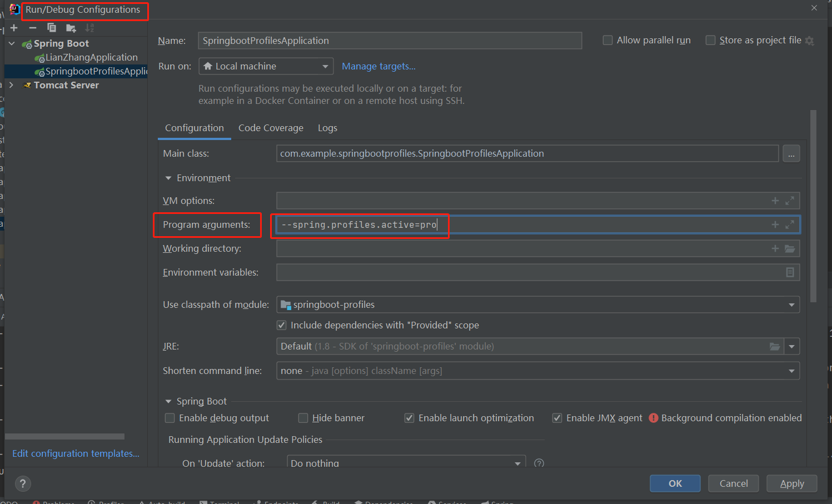Toggle Include dependencies with Provided scope
This screenshot has width=832, height=504.
tap(282, 325)
